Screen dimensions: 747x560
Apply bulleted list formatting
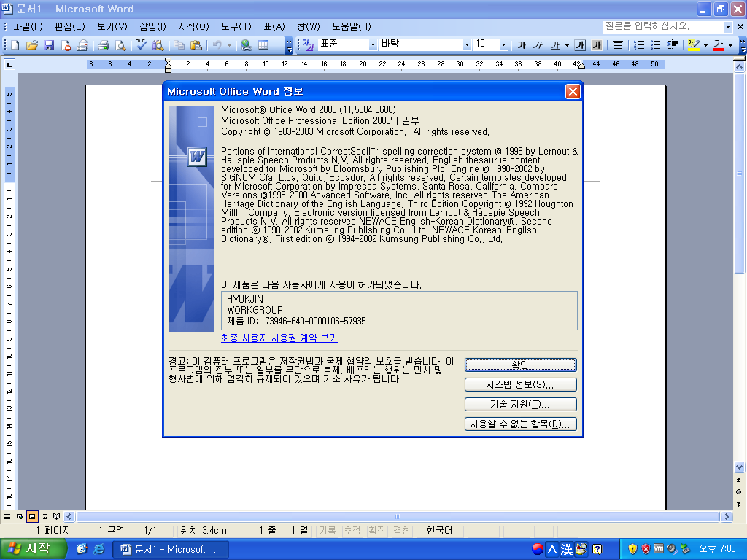[x=656, y=45]
